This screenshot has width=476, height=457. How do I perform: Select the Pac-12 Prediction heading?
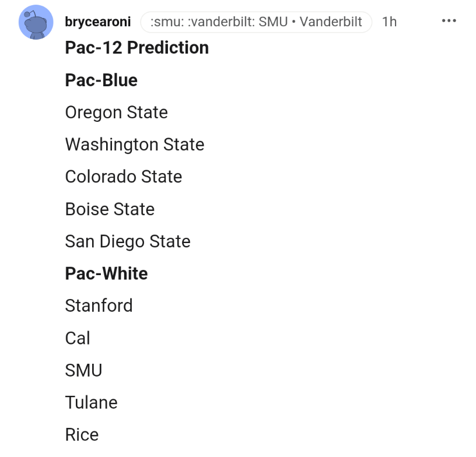[x=137, y=48]
